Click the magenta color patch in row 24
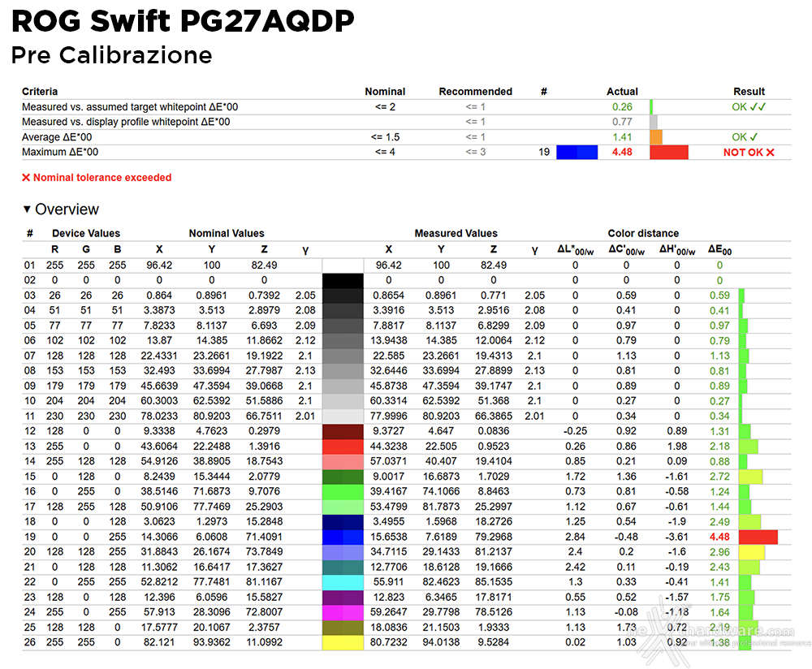The height and width of the screenshot is (669, 812). 343,612
